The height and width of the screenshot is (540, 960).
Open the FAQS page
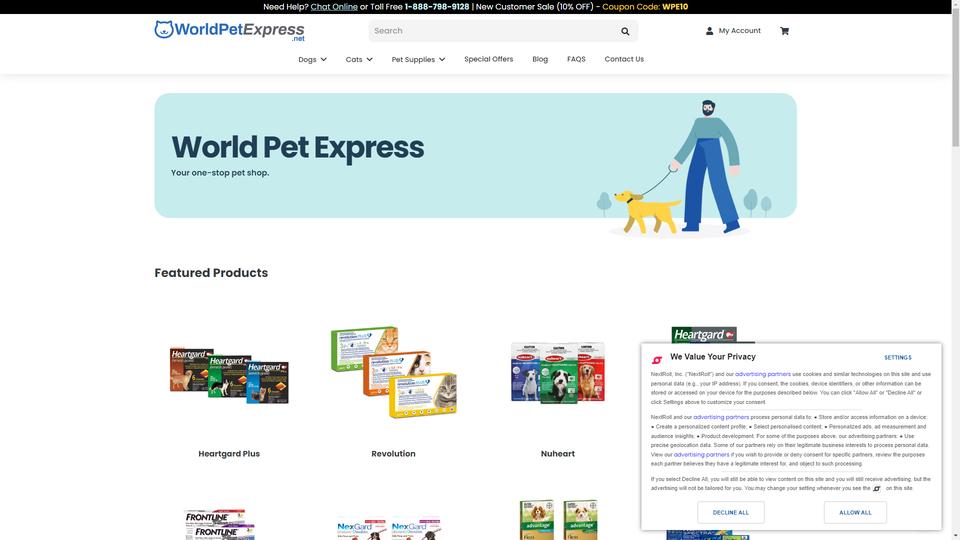pos(576,59)
